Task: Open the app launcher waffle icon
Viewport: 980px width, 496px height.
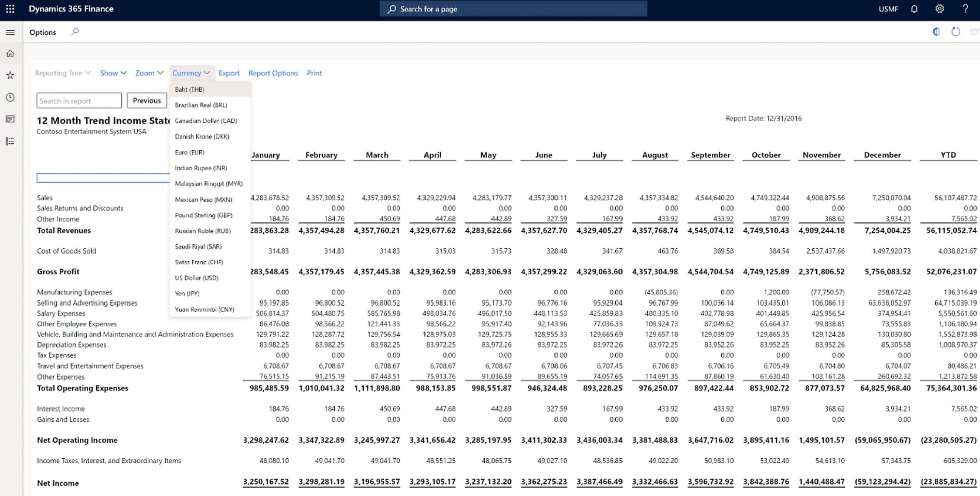Action: [x=10, y=9]
